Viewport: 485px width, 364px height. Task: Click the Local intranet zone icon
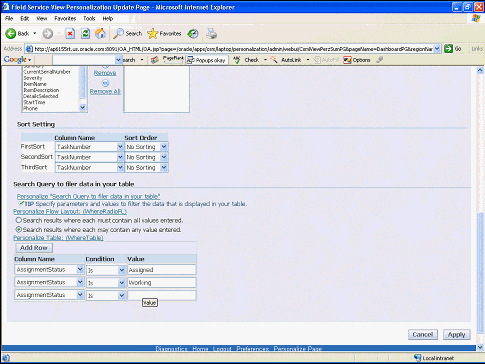[417, 358]
